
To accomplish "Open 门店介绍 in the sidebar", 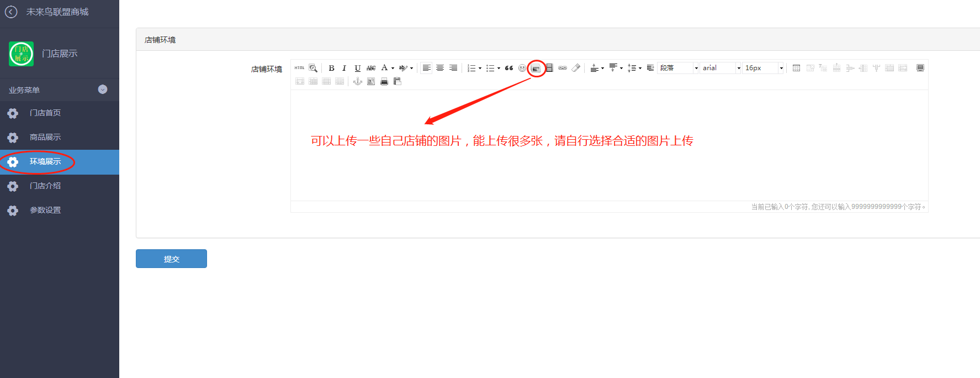I will tap(60, 186).
